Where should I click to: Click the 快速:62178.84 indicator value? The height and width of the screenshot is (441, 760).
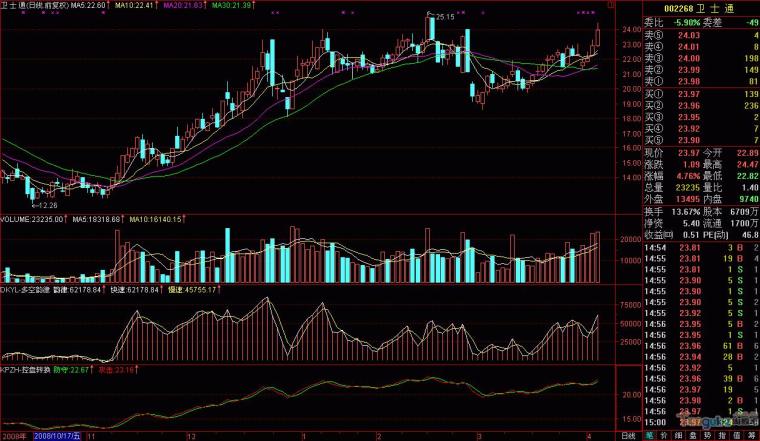pos(134,290)
